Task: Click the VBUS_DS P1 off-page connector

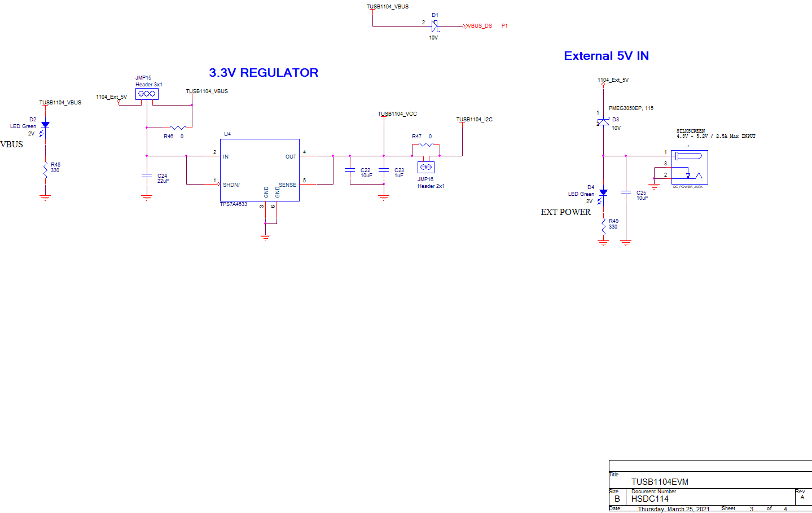Action: point(477,25)
